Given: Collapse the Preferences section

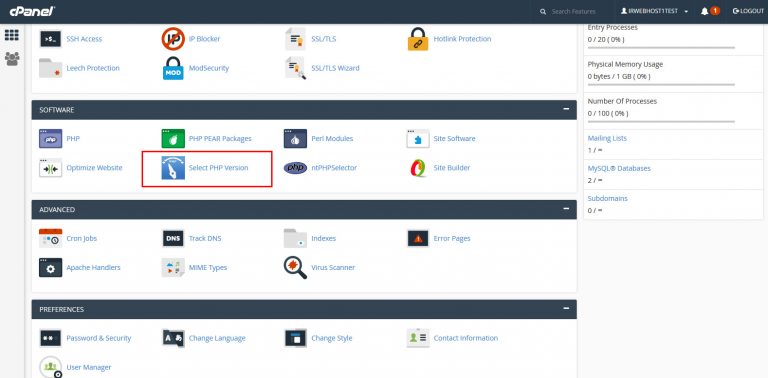Looking at the screenshot, I should [566, 308].
